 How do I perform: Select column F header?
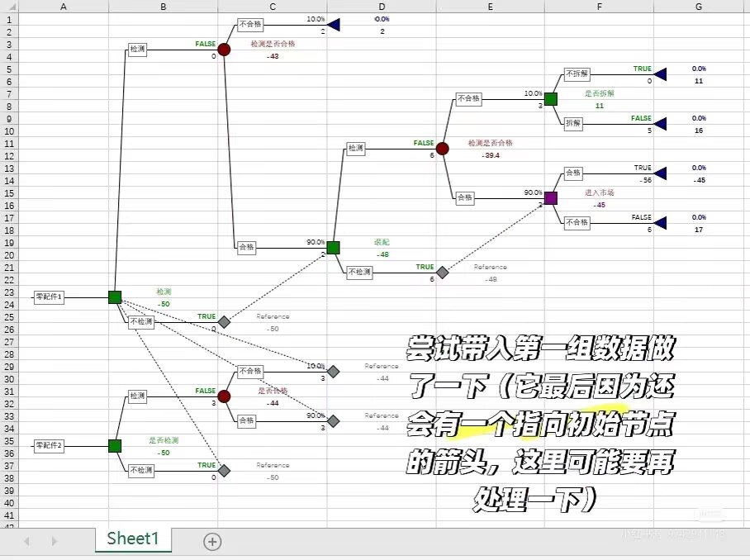point(599,7)
